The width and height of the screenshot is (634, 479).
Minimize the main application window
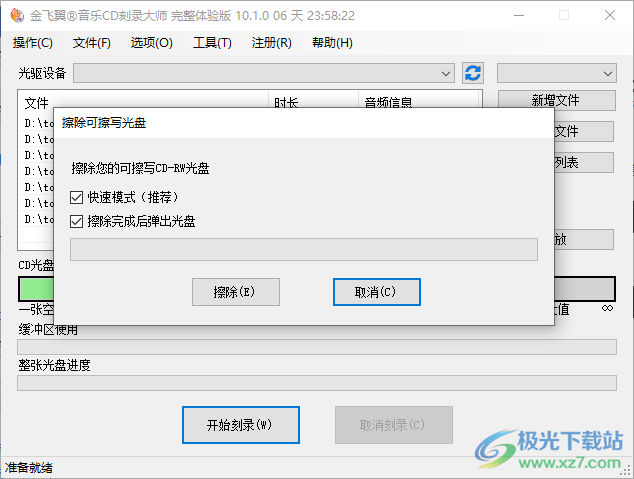click(x=519, y=15)
